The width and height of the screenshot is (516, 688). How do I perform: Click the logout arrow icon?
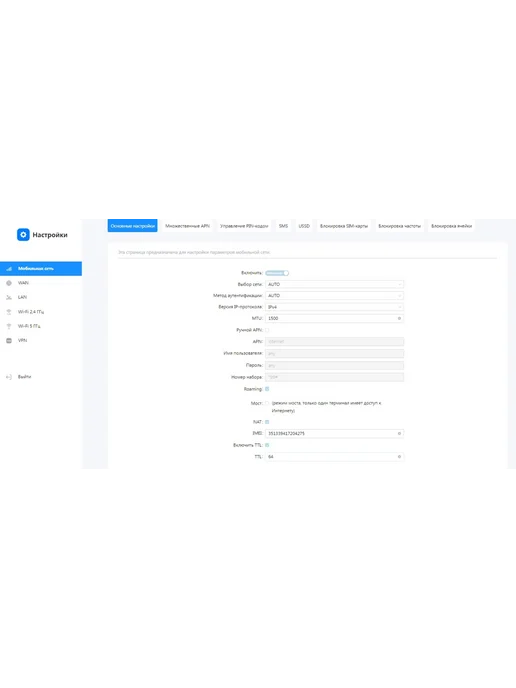[9, 377]
